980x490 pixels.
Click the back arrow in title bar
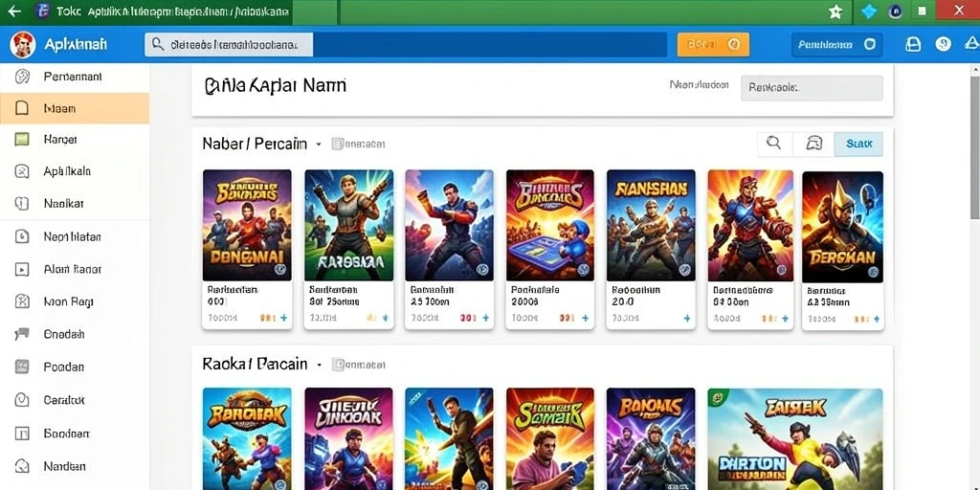13,11
